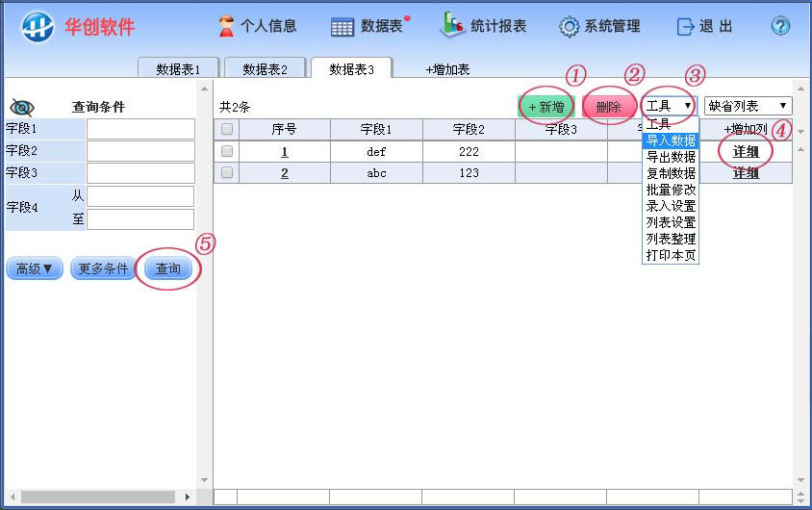Click +增加表 to add a table
812x510 pixels.
pyautogui.click(x=447, y=69)
